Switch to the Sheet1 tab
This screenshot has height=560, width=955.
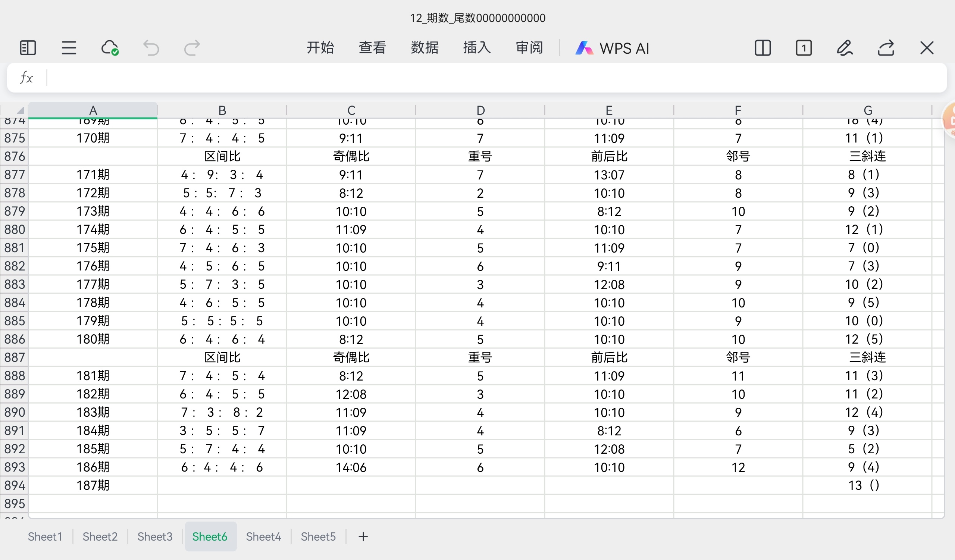(45, 536)
